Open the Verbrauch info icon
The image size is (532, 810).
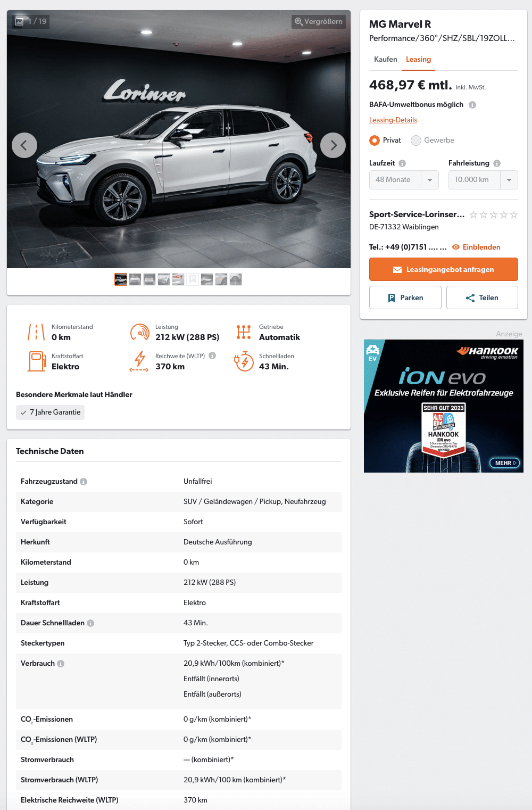pyautogui.click(x=61, y=664)
